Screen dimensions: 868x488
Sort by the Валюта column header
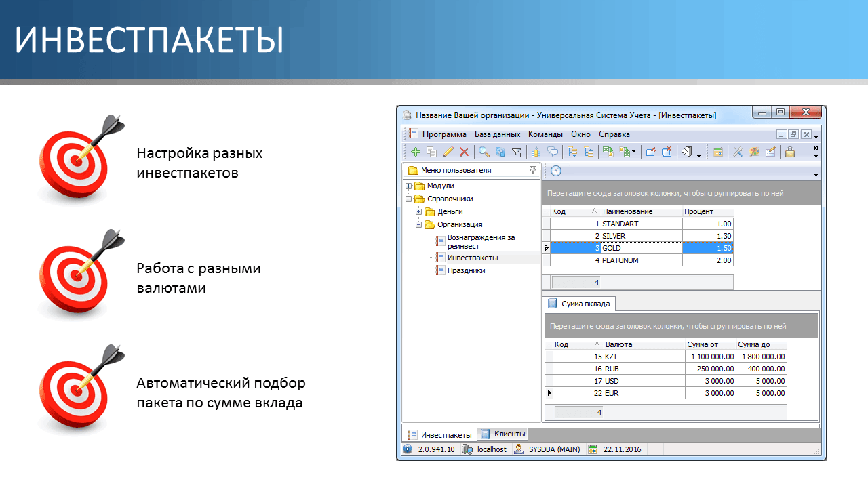click(x=644, y=344)
